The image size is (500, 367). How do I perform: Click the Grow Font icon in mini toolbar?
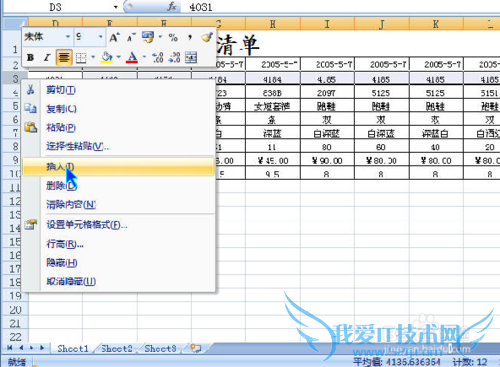[x=114, y=37]
